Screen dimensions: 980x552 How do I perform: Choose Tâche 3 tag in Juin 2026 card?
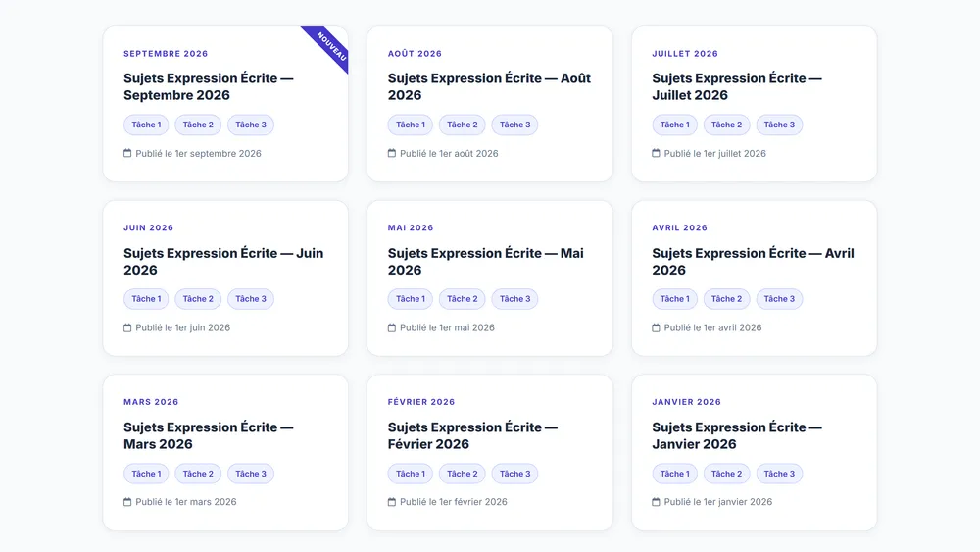[x=251, y=299]
